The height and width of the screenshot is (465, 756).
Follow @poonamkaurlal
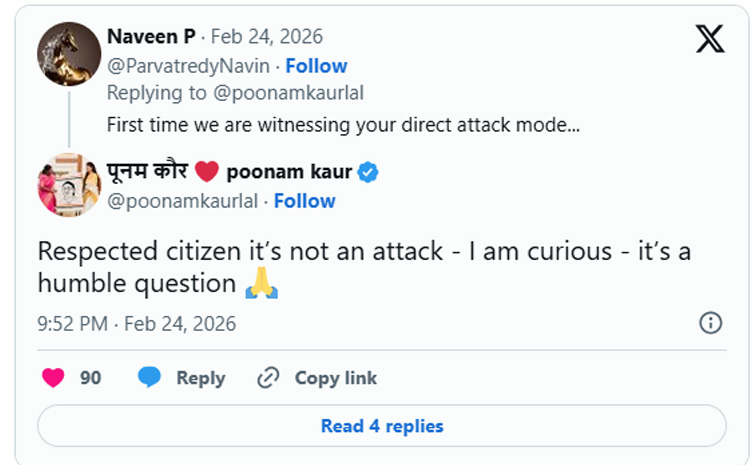[304, 201]
